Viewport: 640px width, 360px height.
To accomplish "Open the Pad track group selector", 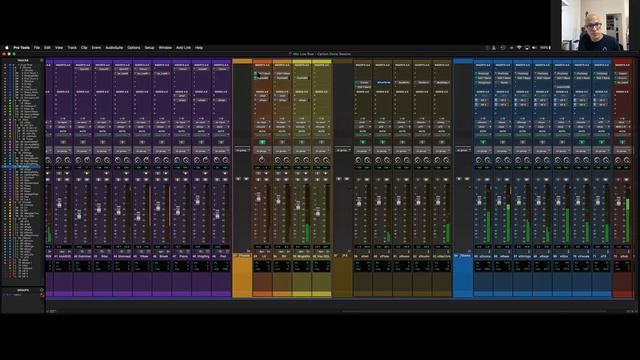I will click(x=221, y=151).
